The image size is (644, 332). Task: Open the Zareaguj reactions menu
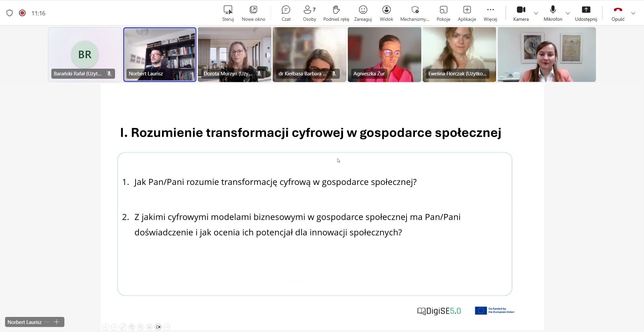click(x=363, y=13)
